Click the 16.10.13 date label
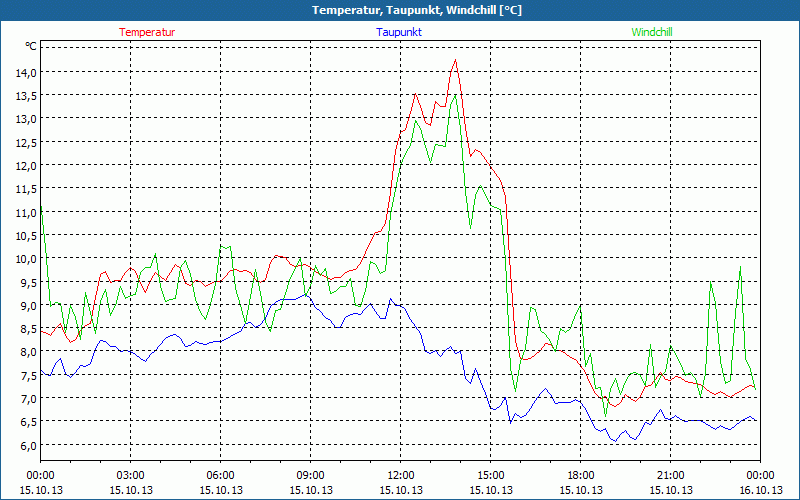Image resolution: width=800 pixels, height=500 pixels. (x=760, y=490)
